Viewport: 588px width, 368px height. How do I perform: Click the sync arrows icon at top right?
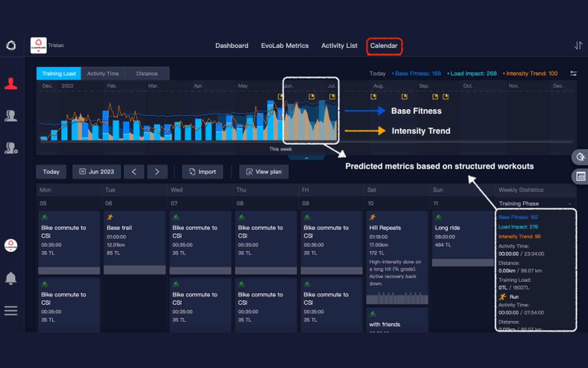(x=578, y=45)
